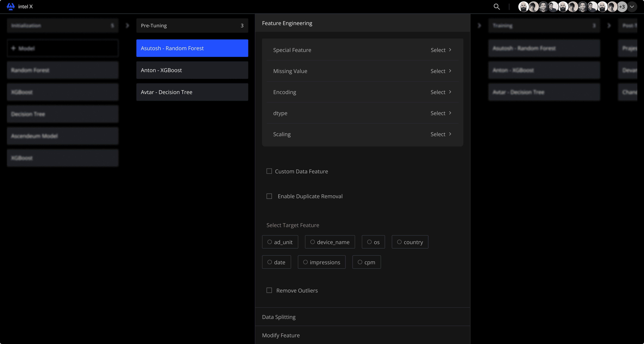Expand user list with header chevron down
The width and height of the screenshot is (644, 344).
[632, 7]
